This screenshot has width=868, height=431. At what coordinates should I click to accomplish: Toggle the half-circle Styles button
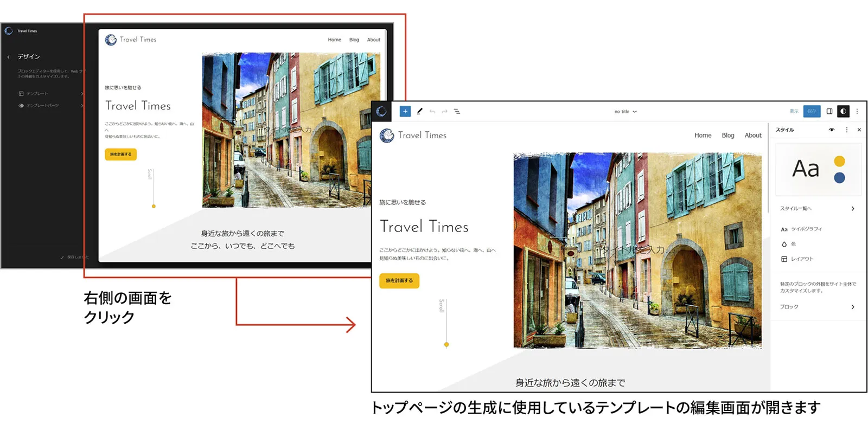[843, 111]
